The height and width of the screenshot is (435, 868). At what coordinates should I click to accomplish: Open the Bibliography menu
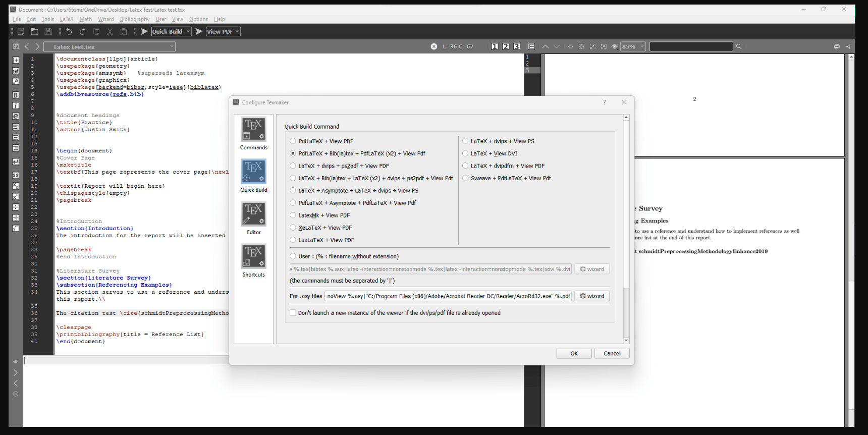pos(135,19)
